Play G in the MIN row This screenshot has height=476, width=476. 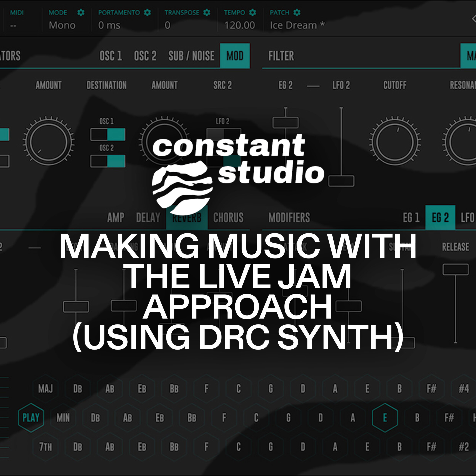(x=288, y=418)
